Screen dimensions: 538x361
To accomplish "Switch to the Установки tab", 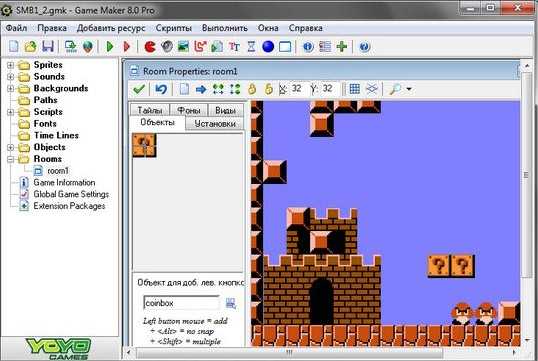I will click(x=215, y=124).
